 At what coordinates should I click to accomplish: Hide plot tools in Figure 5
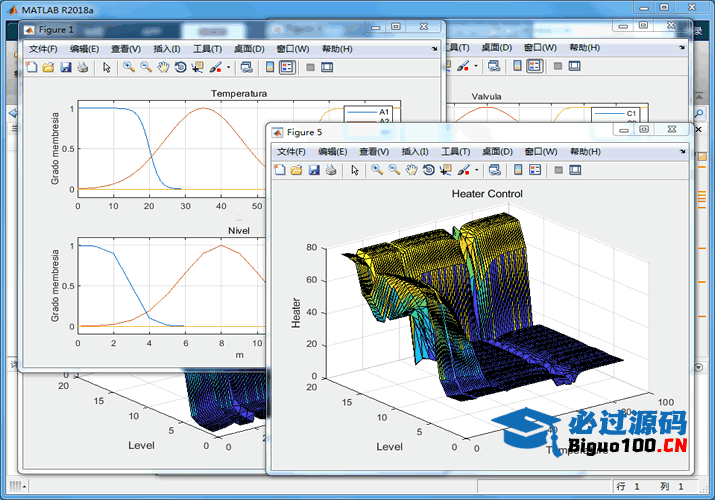pyautogui.click(x=559, y=170)
